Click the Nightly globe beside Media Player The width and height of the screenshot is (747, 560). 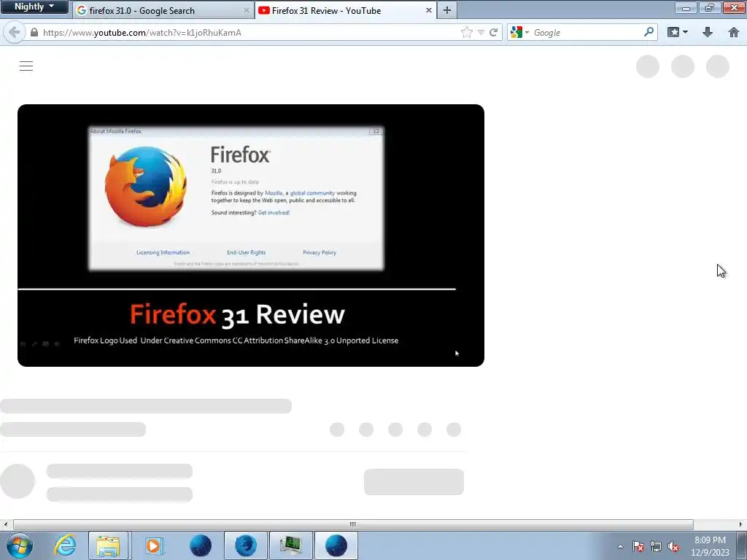point(201,545)
